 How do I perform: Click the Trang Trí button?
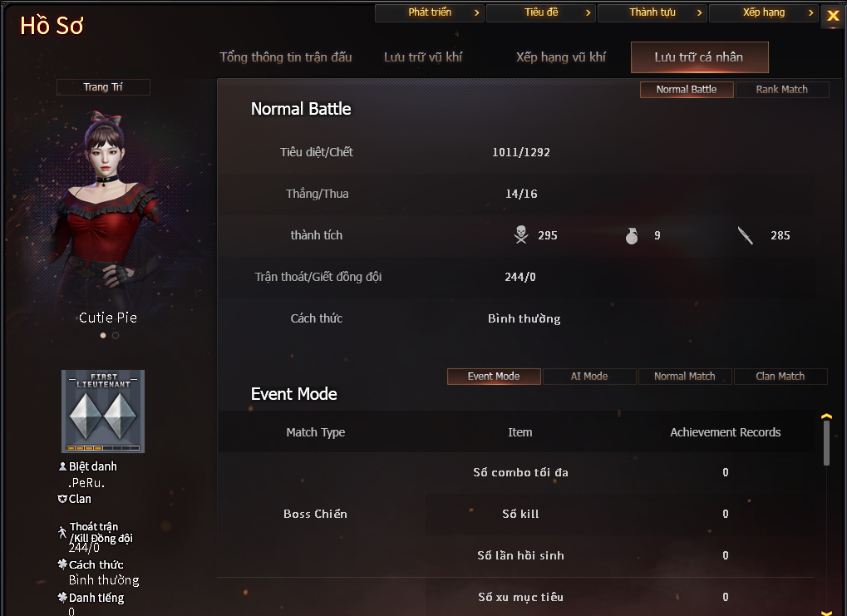tap(103, 87)
